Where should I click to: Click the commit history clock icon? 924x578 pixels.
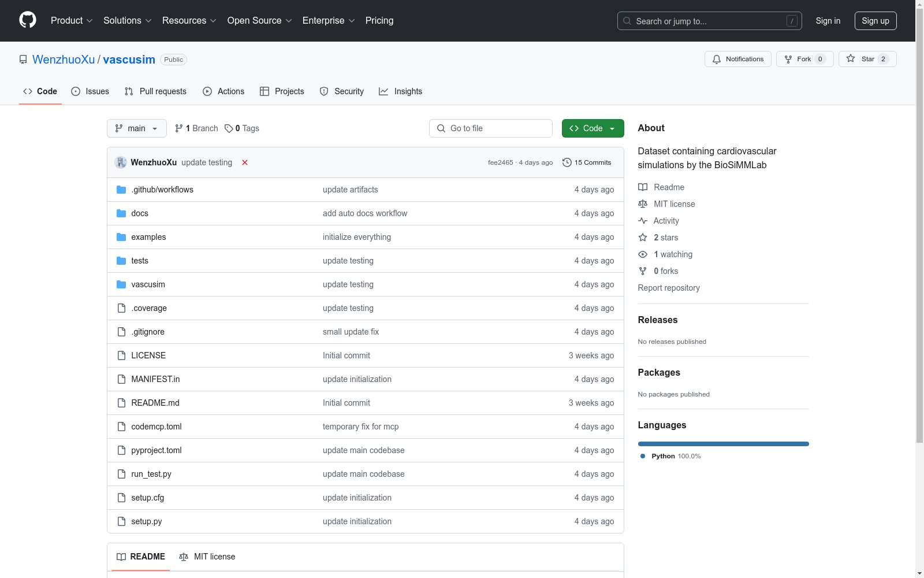point(567,162)
